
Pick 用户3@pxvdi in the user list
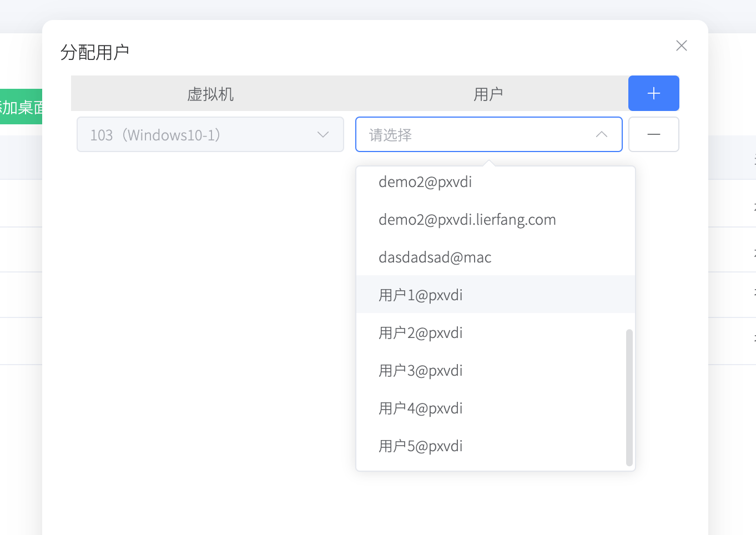tap(420, 370)
